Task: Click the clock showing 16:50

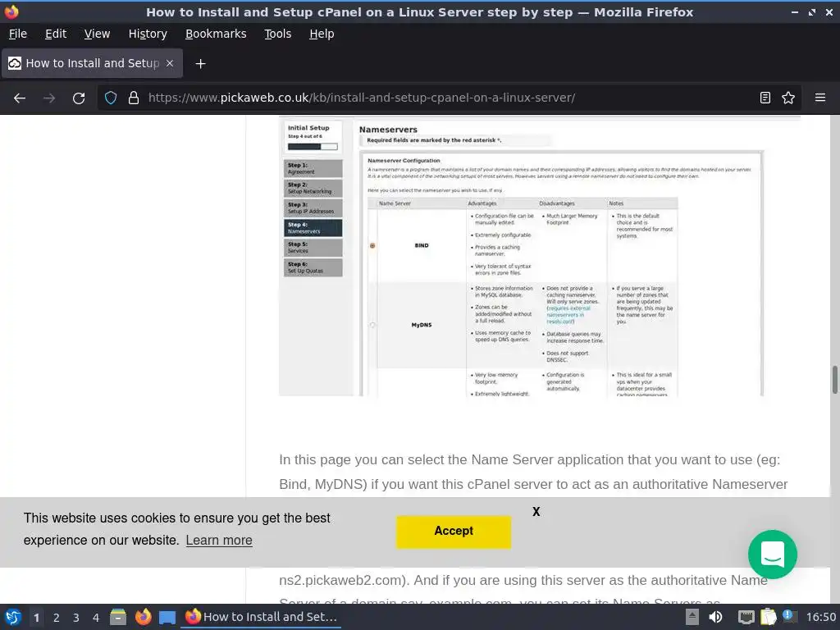Action: [x=821, y=617]
